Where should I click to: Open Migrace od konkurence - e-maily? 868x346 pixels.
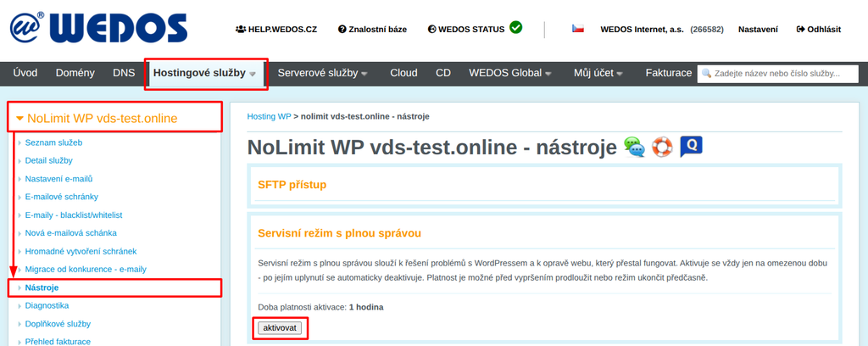point(86,269)
